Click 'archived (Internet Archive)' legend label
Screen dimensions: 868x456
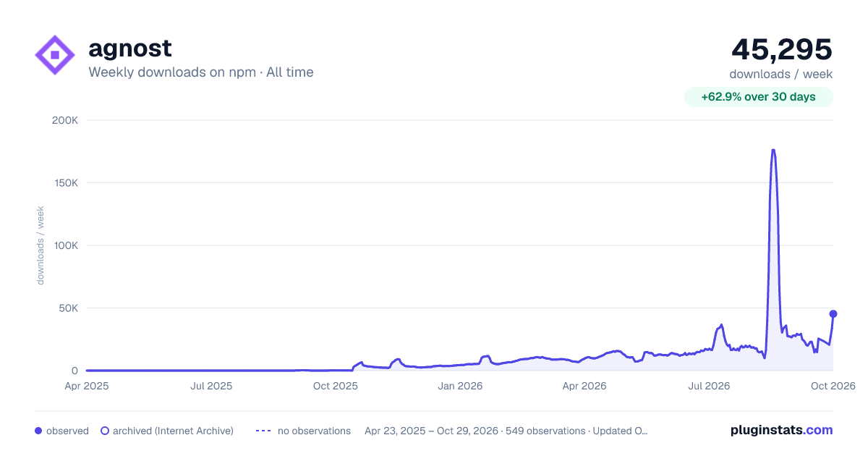click(173, 431)
